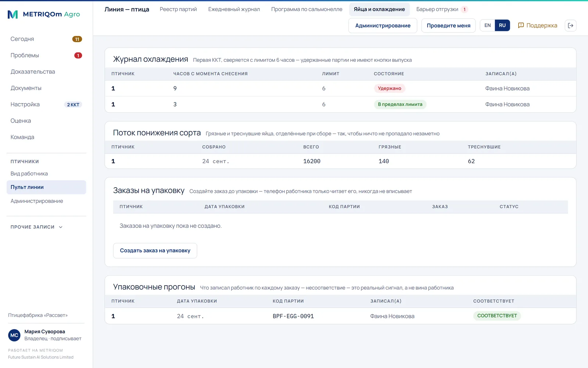
Task: Open Барьер отгрузки tab
Action: (441, 9)
